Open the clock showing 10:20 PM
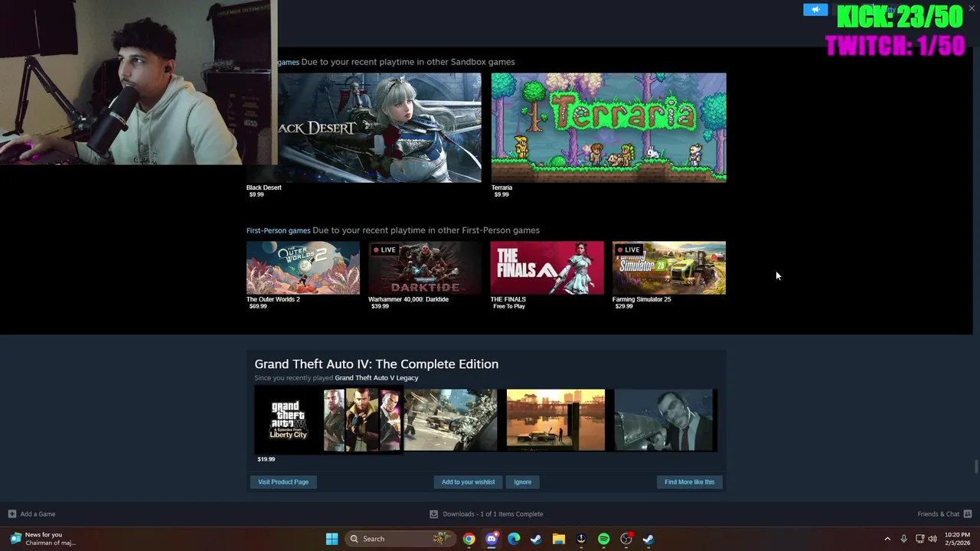980x551 pixels. pos(957,539)
